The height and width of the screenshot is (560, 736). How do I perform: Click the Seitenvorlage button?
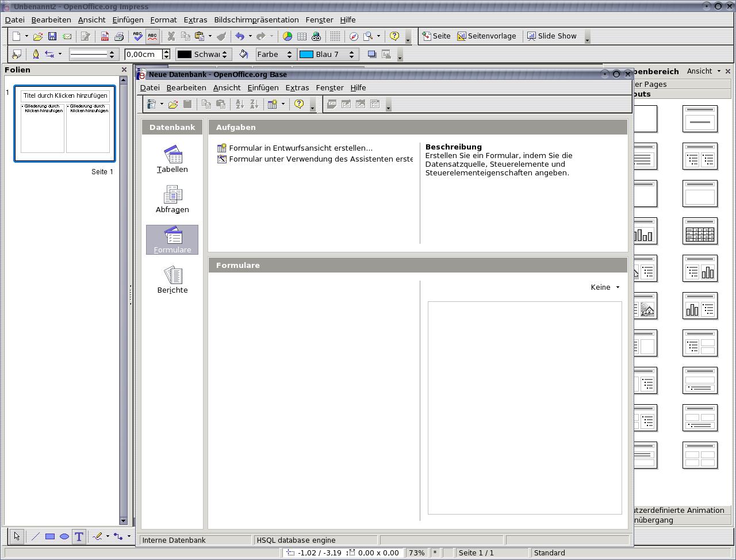pos(486,36)
